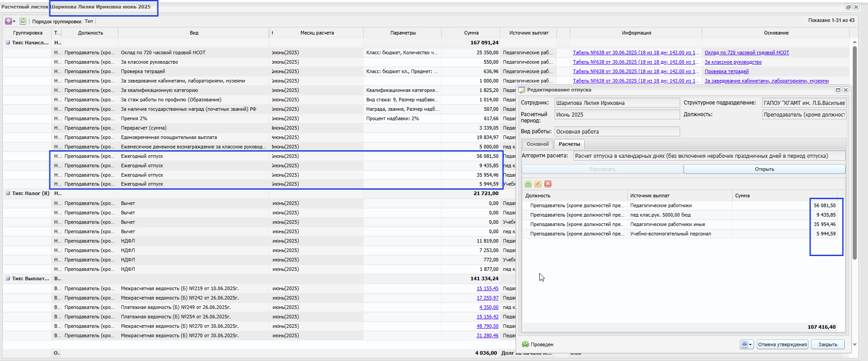
Task: Click the Должность field in vacation dialog
Action: [x=804, y=114]
